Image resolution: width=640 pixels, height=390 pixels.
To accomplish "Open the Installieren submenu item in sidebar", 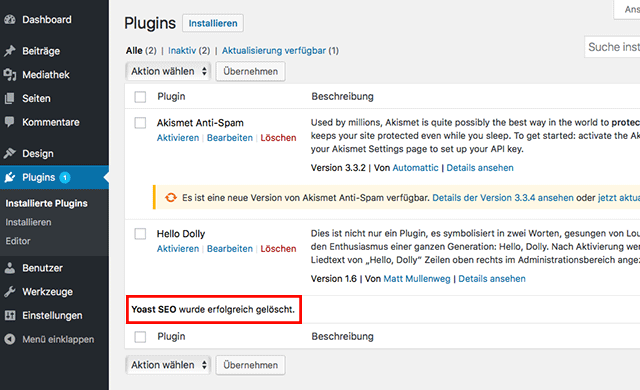I will point(28,222).
